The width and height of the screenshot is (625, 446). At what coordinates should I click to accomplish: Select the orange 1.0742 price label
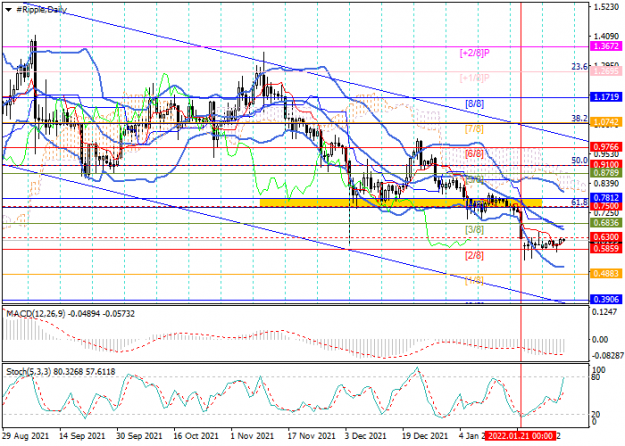[x=606, y=122]
